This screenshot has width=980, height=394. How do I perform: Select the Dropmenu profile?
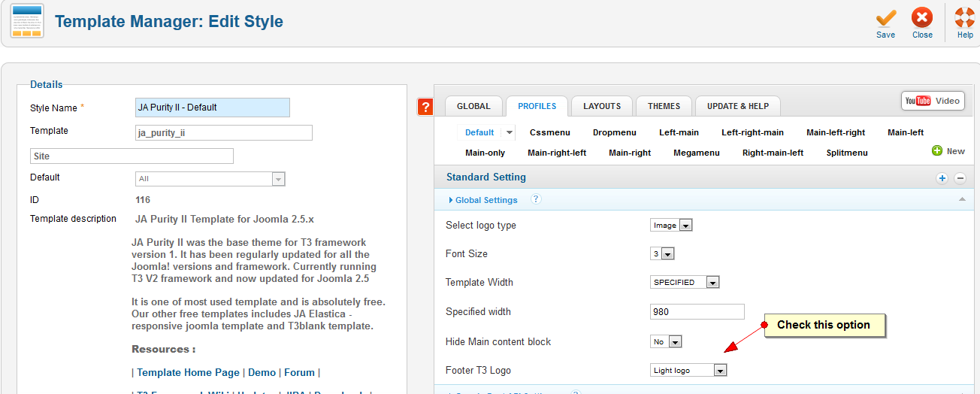point(614,132)
